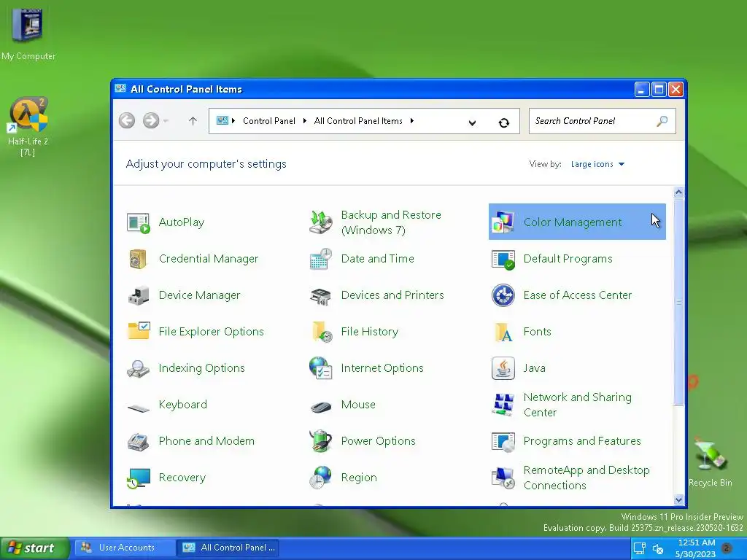Switch to User Accounts taskbar item
The width and height of the screenshot is (747, 560).
123,548
